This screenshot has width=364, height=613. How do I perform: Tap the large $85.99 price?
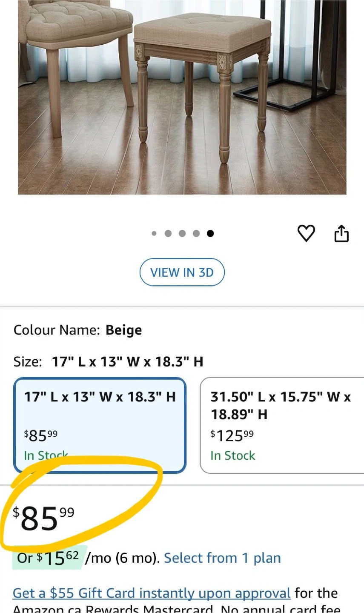click(43, 518)
